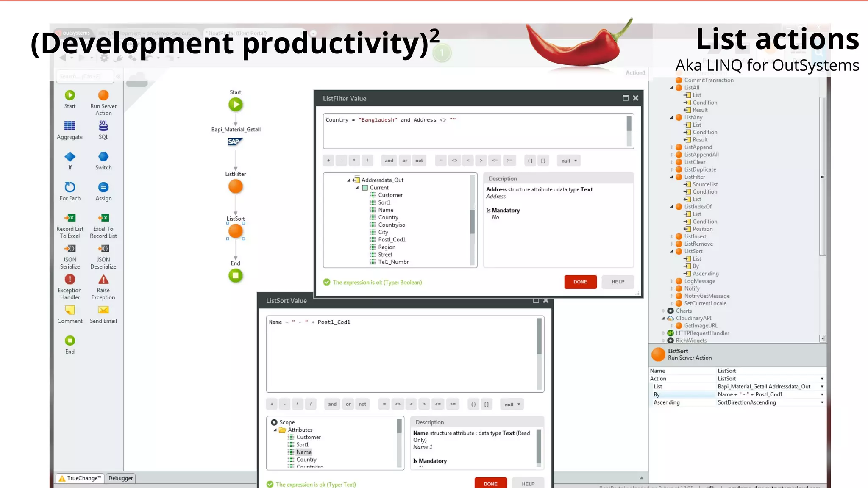Collapse the ListAny tree node

671,118
